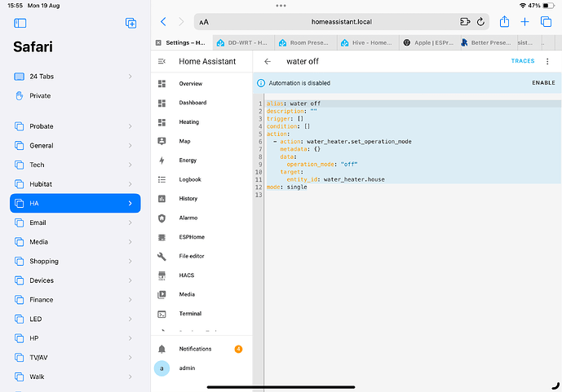Select Private browsing in sidebar
The width and height of the screenshot is (562, 392).
[x=75, y=96]
